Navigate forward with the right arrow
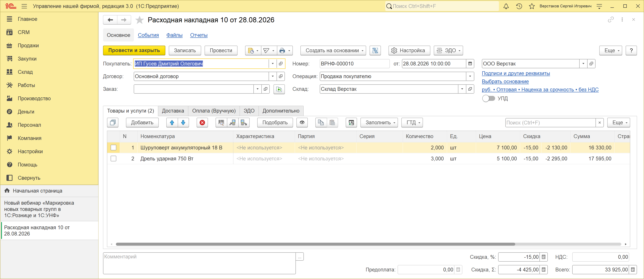This screenshot has height=279, width=644. click(x=124, y=20)
